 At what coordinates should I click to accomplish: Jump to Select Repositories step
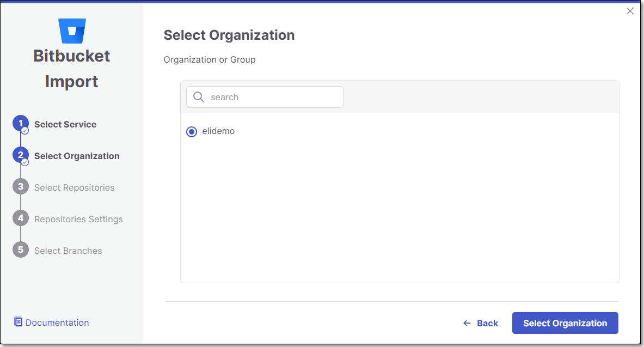pyautogui.click(x=75, y=187)
